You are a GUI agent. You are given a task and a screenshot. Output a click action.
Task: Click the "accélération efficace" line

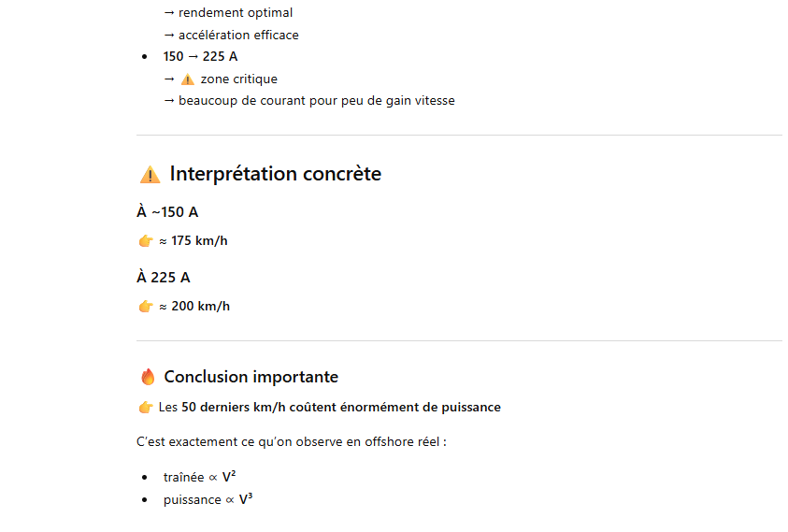coord(238,35)
